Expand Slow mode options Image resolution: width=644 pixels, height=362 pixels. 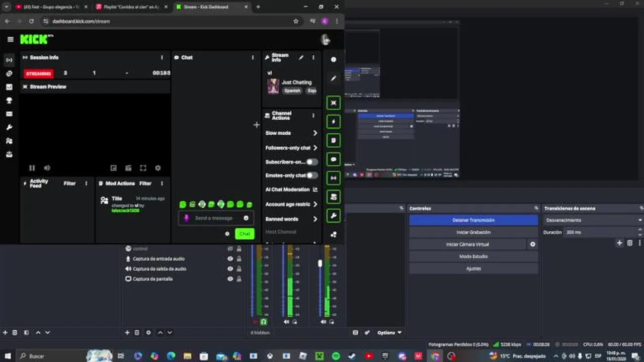pos(315,133)
